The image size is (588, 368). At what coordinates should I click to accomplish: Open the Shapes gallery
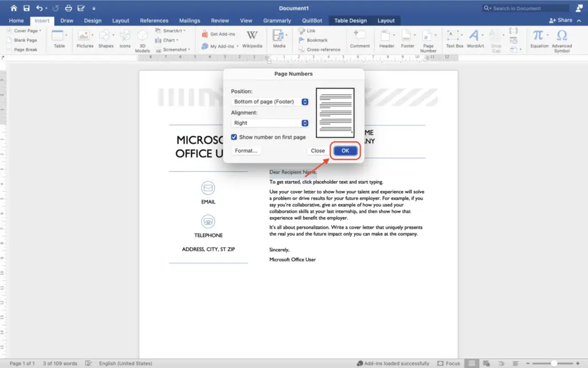tap(106, 39)
